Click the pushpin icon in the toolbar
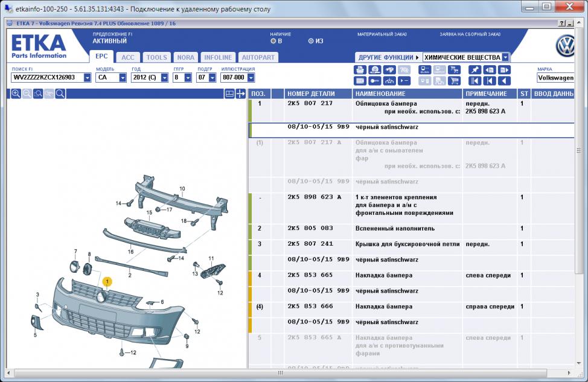 475,70
